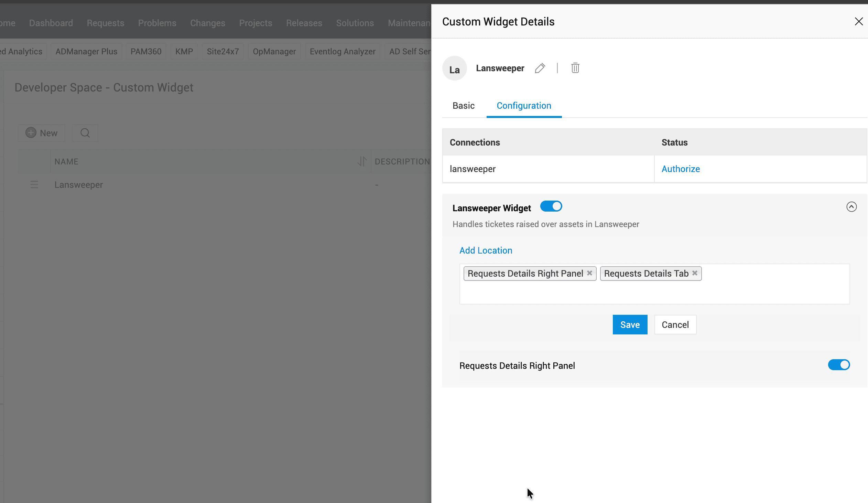Screen dimensions: 868x503
Task: Select the Configuration tab
Action: (x=523, y=106)
